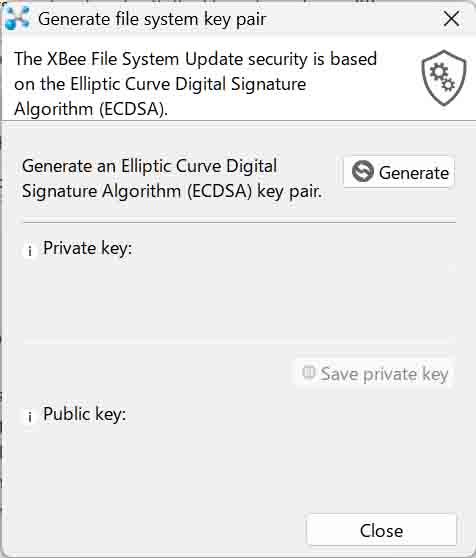Choose the Close button at the bottom
476x558 pixels.
(x=381, y=530)
